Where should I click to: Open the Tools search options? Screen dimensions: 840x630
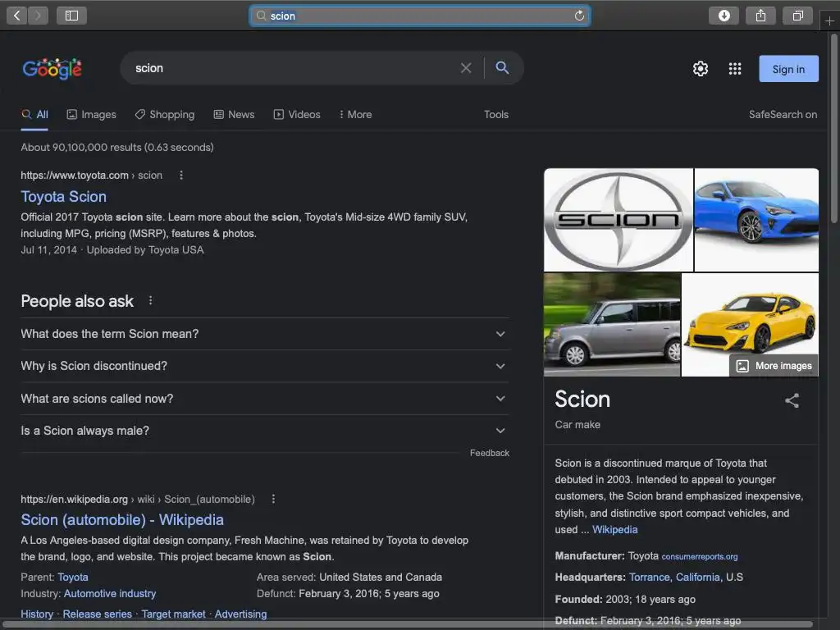tap(496, 115)
